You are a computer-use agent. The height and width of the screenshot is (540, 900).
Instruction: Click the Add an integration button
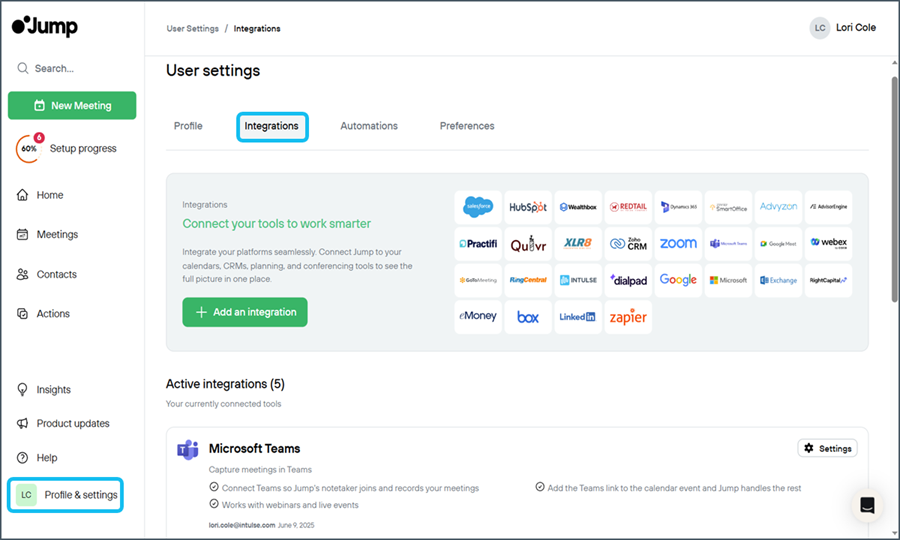245,312
